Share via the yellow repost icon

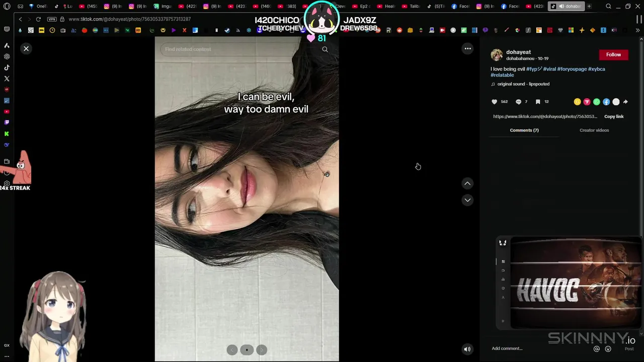(x=577, y=102)
